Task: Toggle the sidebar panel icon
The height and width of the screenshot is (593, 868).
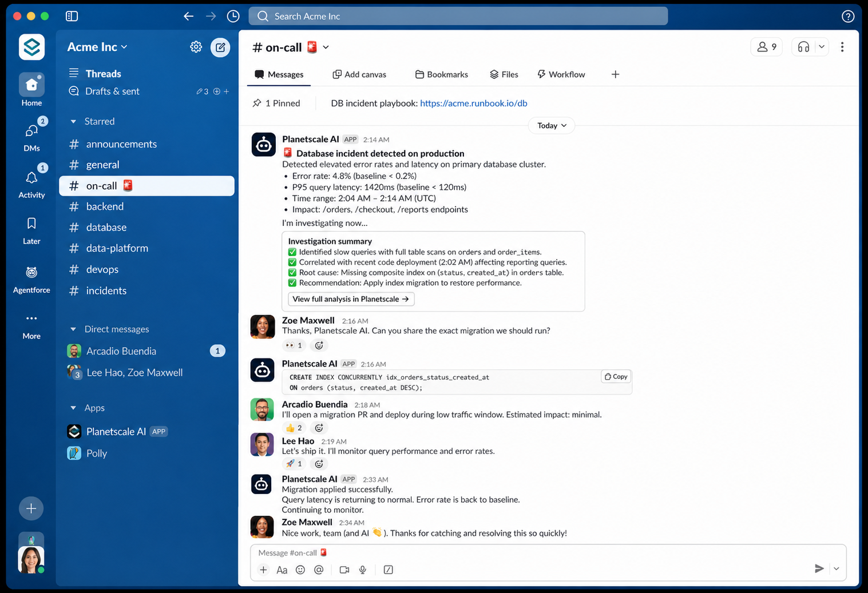Action: click(72, 16)
